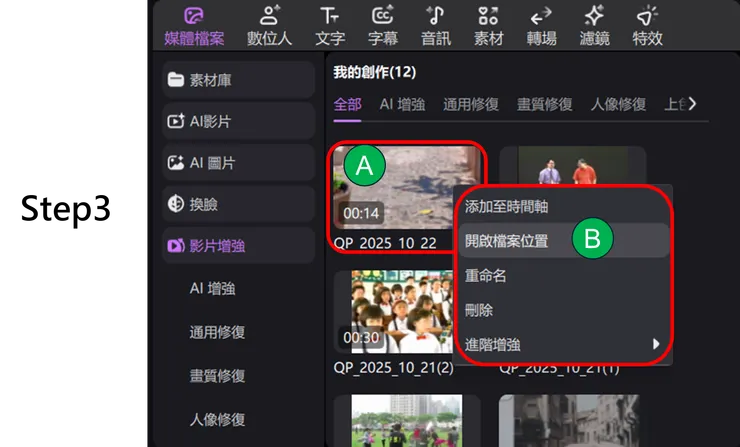Image resolution: width=740 pixels, height=447 pixels.
Task: Choose 重命名 in context menu
Action: [564, 275]
